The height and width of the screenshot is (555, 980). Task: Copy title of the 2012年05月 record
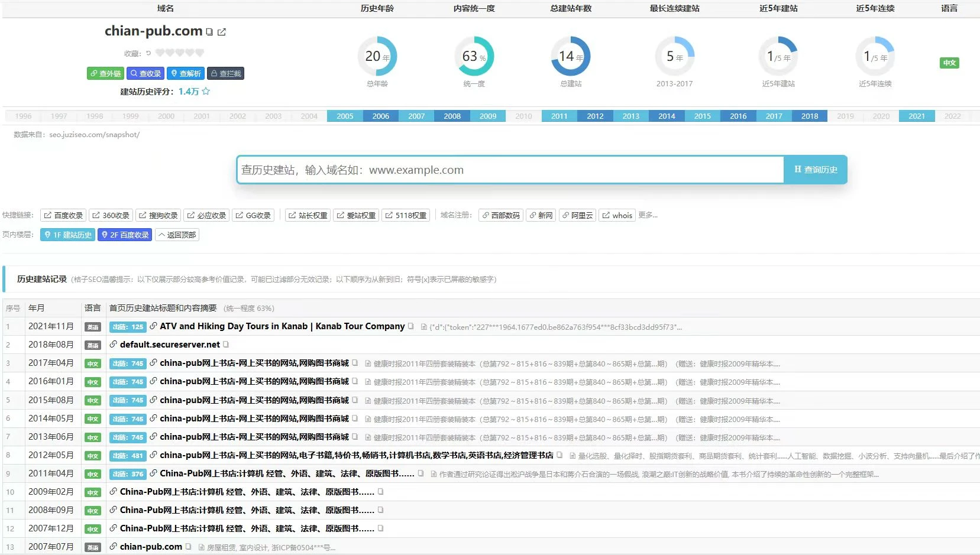click(559, 455)
